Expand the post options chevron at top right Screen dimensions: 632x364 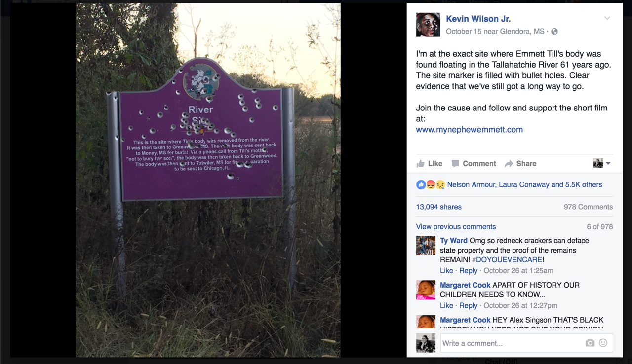[607, 18]
